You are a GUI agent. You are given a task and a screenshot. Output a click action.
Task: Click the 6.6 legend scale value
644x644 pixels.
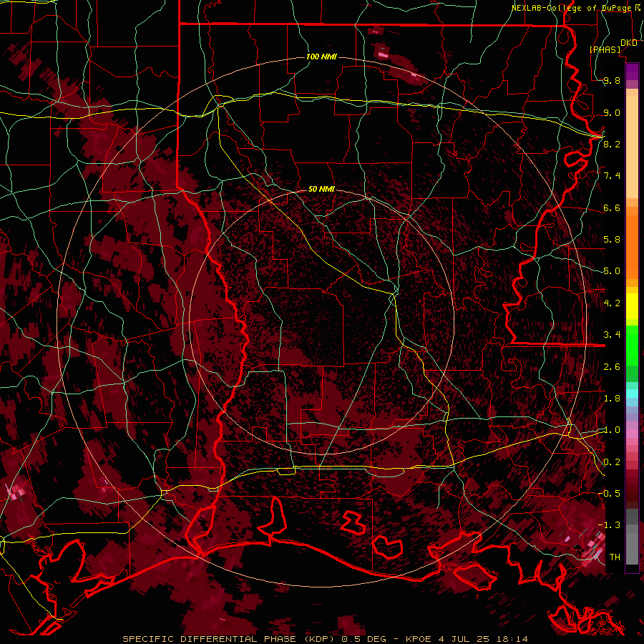coord(612,208)
